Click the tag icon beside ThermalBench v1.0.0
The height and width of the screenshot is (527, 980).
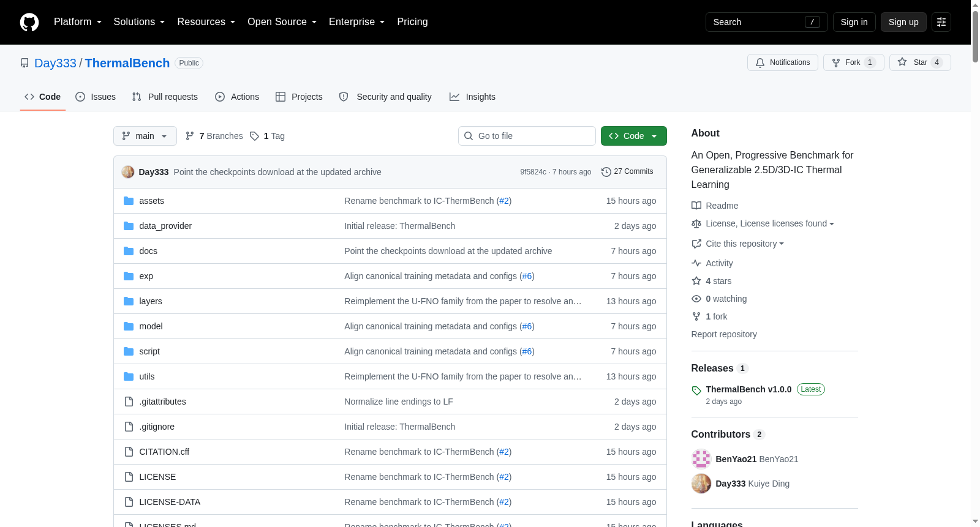696,391
